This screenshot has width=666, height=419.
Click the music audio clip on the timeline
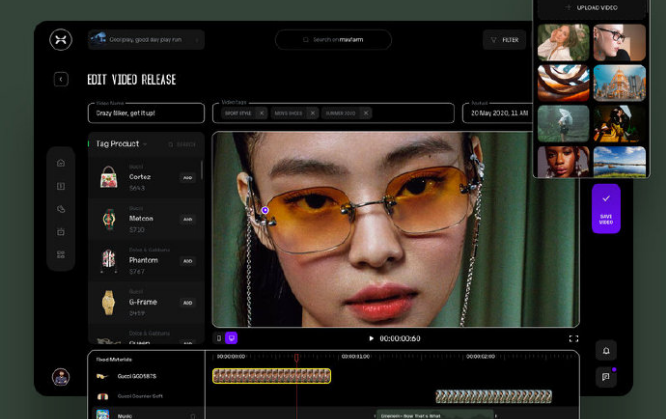pos(435,415)
